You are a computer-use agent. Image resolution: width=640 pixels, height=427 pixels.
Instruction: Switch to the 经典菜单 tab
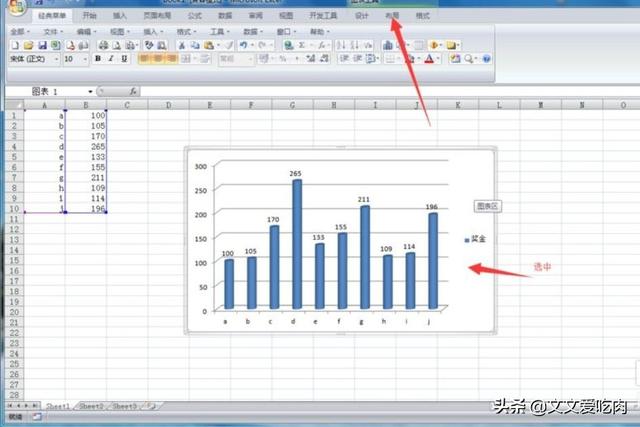(x=52, y=16)
